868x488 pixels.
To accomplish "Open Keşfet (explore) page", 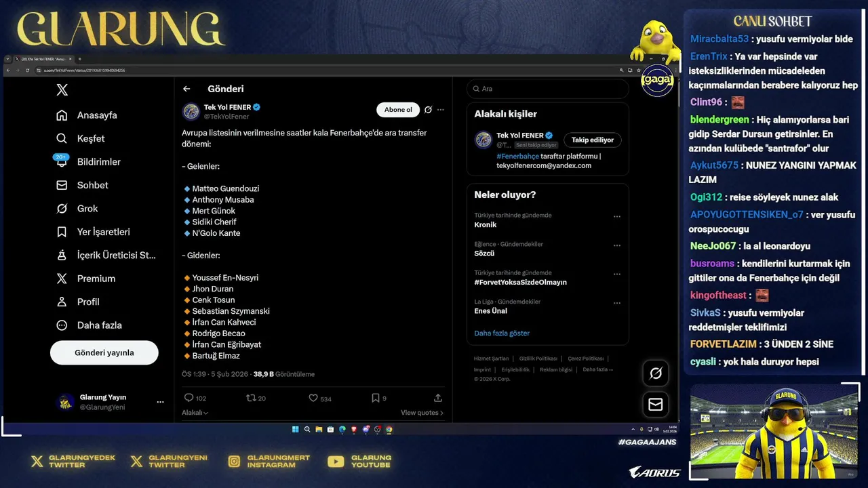I will click(80, 138).
